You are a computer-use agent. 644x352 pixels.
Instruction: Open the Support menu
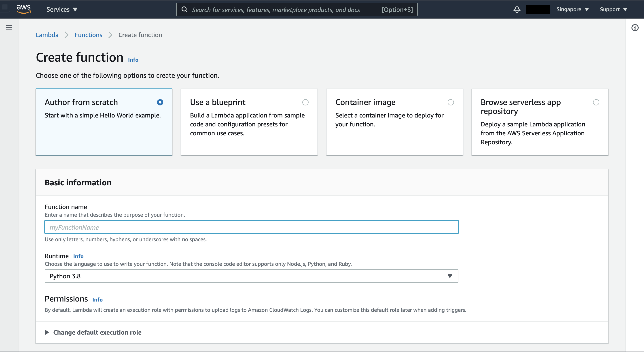pos(613,9)
